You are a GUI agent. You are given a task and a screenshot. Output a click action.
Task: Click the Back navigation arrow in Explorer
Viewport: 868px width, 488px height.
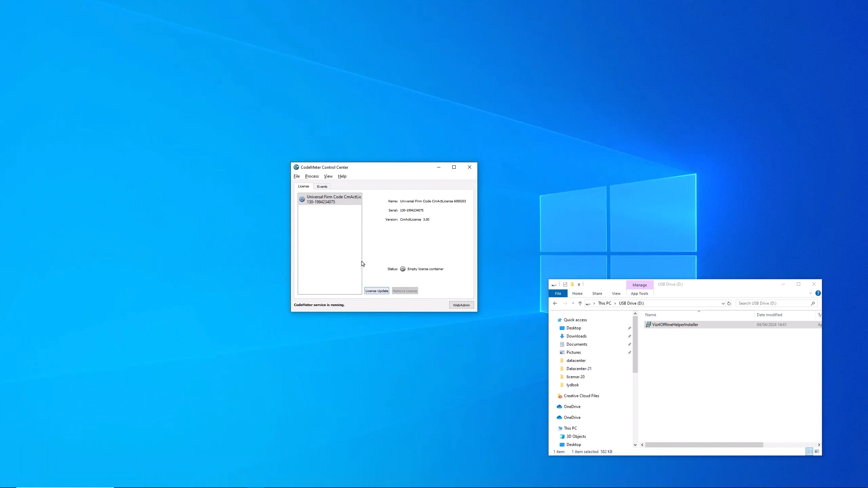click(555, 303)
